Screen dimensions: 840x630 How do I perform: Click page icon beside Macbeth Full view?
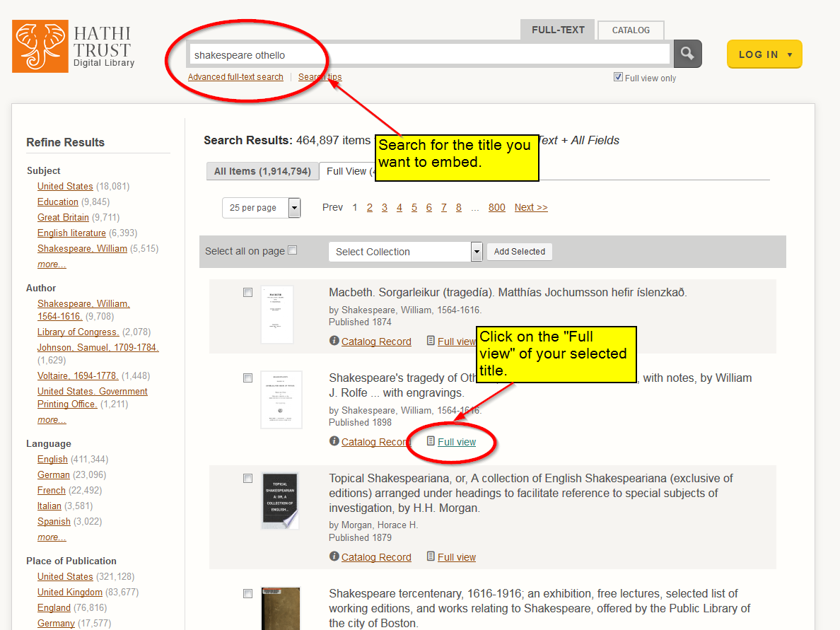(x=431, y=340)
